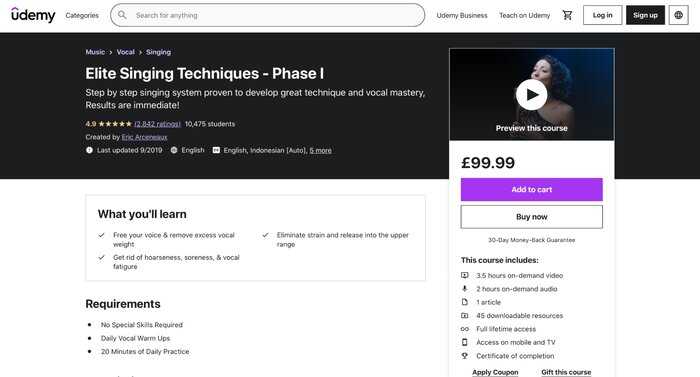Click checkmark beside 'Get rid of hoarseness'
This screenshot has width=700, height=377.
pyautogui.click(x=102, y=257)
